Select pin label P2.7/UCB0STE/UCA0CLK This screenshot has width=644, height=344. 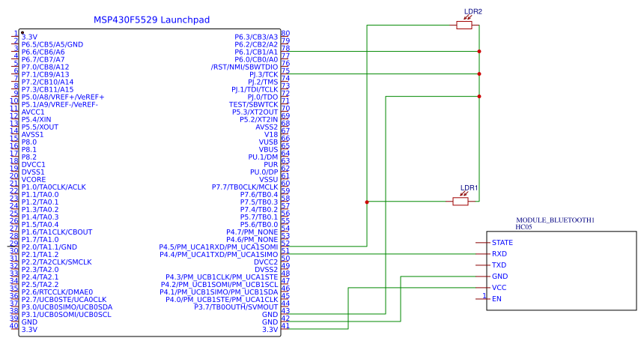64,300
